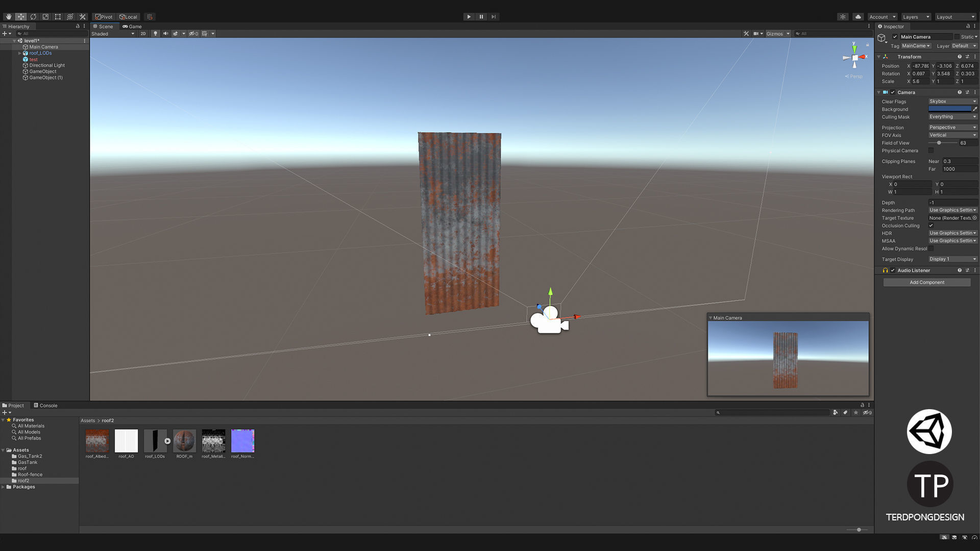Screen dimensions: 980x551
Task: Disable the Occlusion Culling checkbox
Action: 931,226
